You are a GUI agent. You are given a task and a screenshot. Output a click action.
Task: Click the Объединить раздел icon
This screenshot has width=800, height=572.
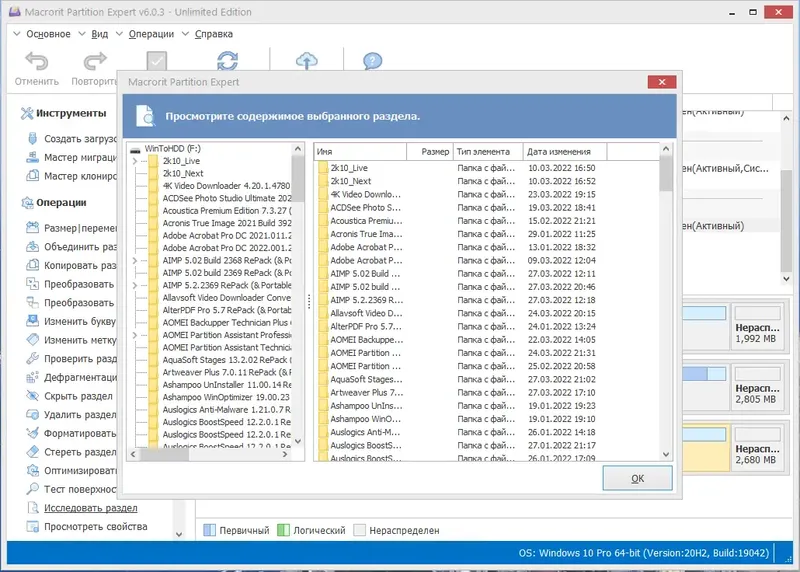tap(33, 246)
